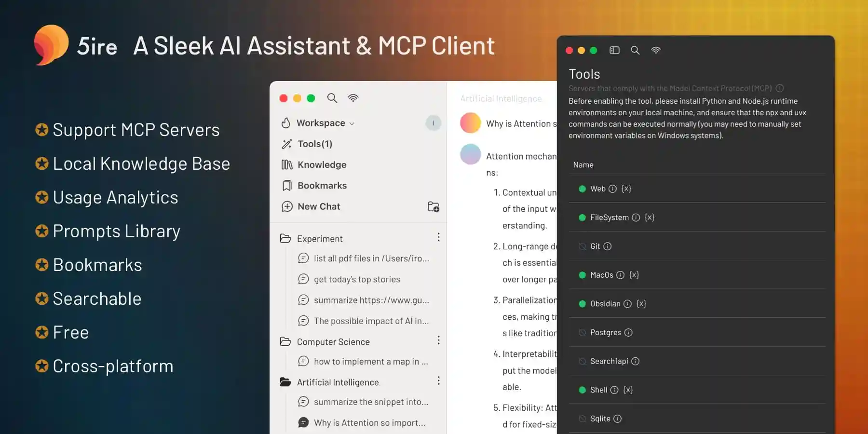The width and height of the screenshot is (868, 434).
Task: Open the Bookmarks sidebar item
Action: pos(322,186)
